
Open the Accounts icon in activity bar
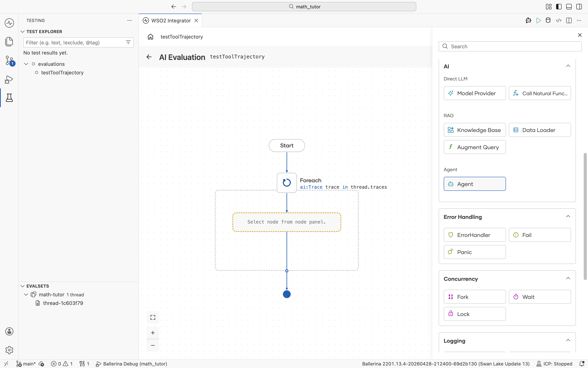pyautogui.click(x=9, y=331)
